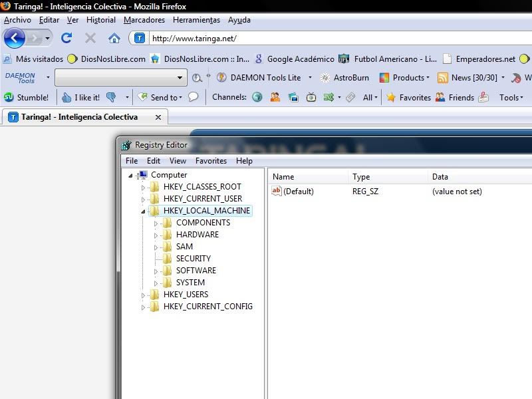The image size is (532, 399).
Task: Expand the HKEY_CLASSES_ROOT node arrow
Action: pos(143,188)
